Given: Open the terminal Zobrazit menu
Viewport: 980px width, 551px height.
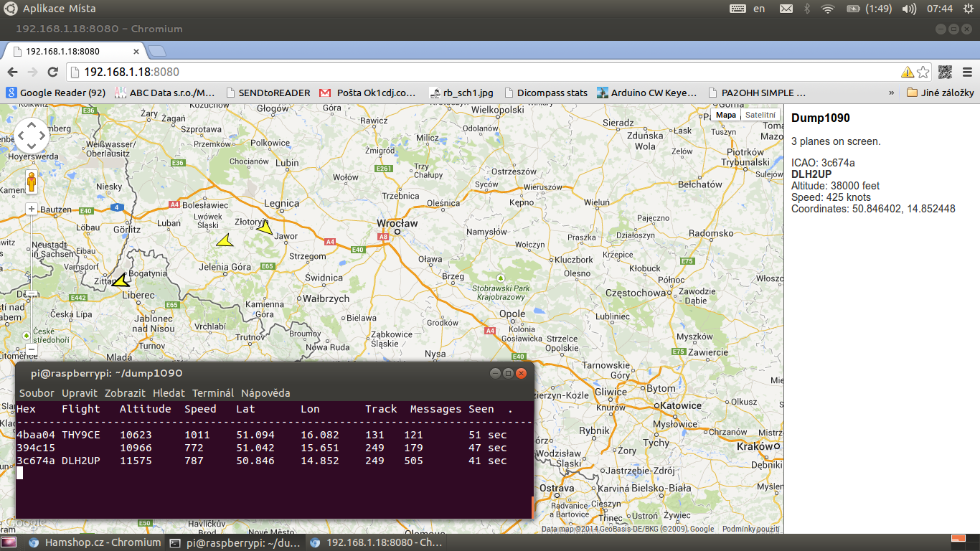Looking at the screenshot, I should pyautogui.click(x=125, y=392).
